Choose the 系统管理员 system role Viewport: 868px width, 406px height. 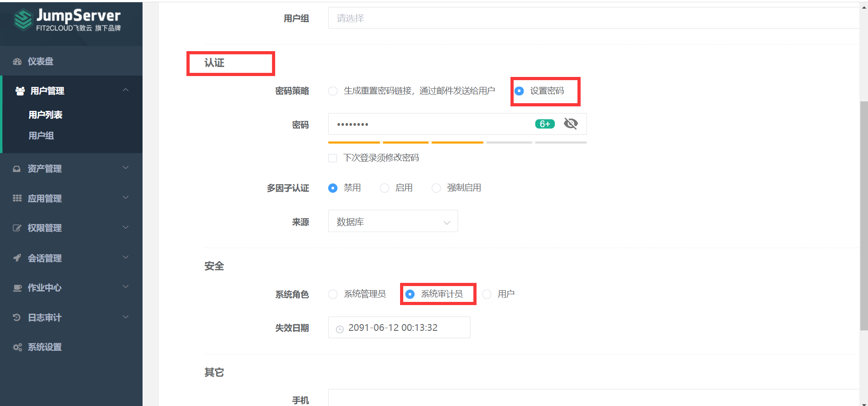pyautogui.click(x=333, y=294)
